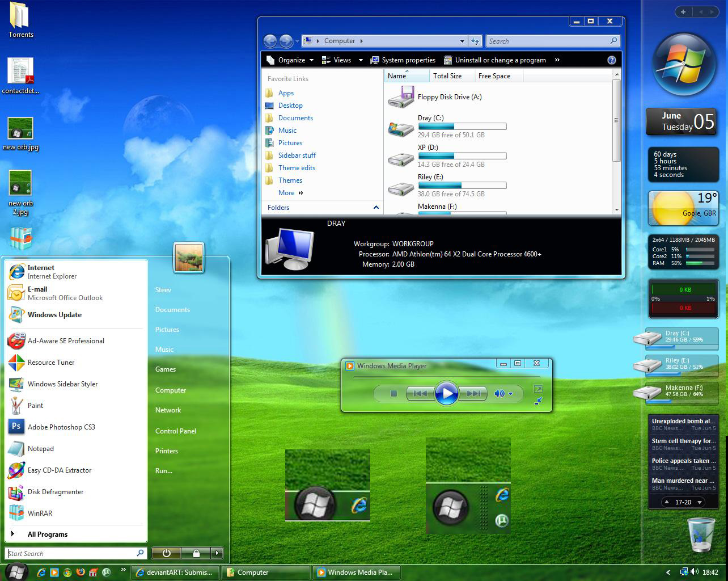
Task: Mute Windows Media Player volume
Action: tap(499, 393)
